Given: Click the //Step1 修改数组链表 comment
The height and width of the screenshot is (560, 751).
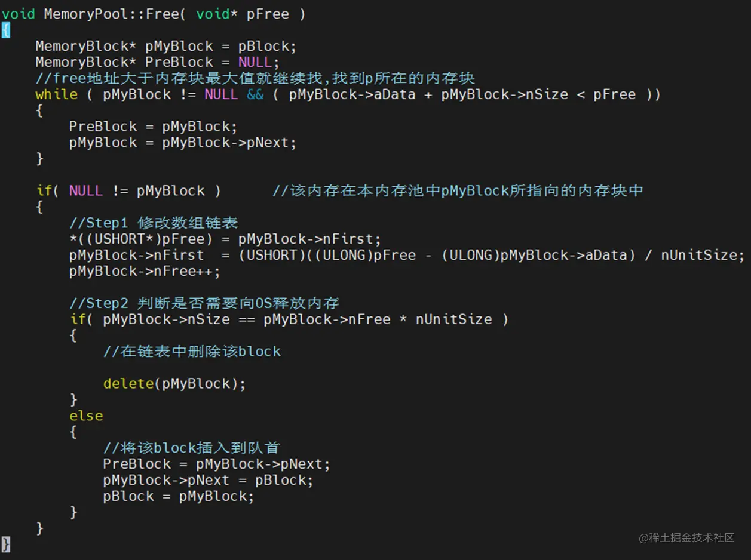Looking at the screenshot, I should [x=154, y=223].
